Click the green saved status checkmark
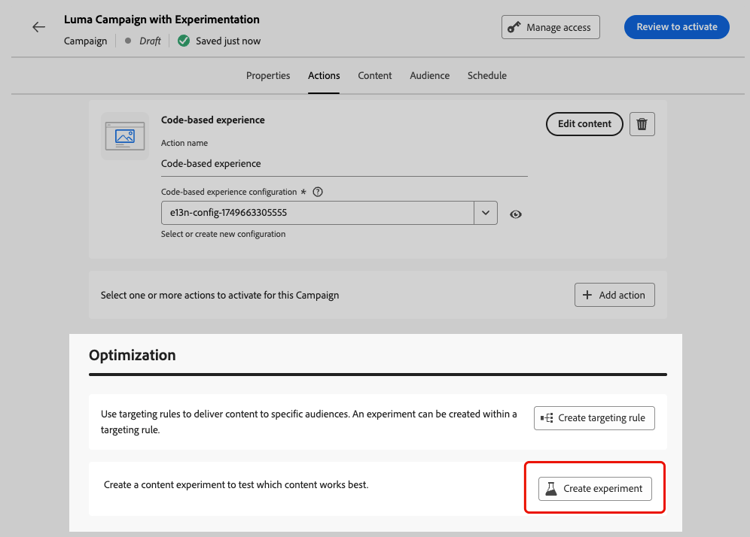This screenshot has height=537, width=750. tap(183, 41)
